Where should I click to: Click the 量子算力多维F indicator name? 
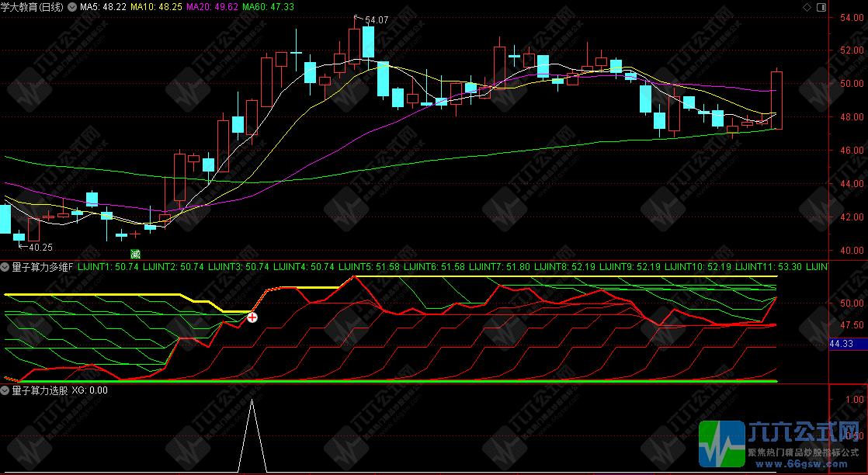[42, 267]
